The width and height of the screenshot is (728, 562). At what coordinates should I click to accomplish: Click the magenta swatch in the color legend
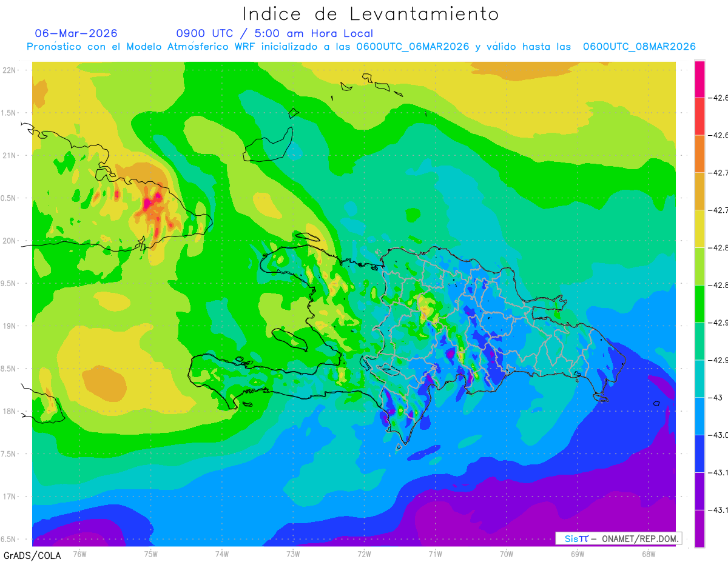pyautogui.click(x=699, y=79)
